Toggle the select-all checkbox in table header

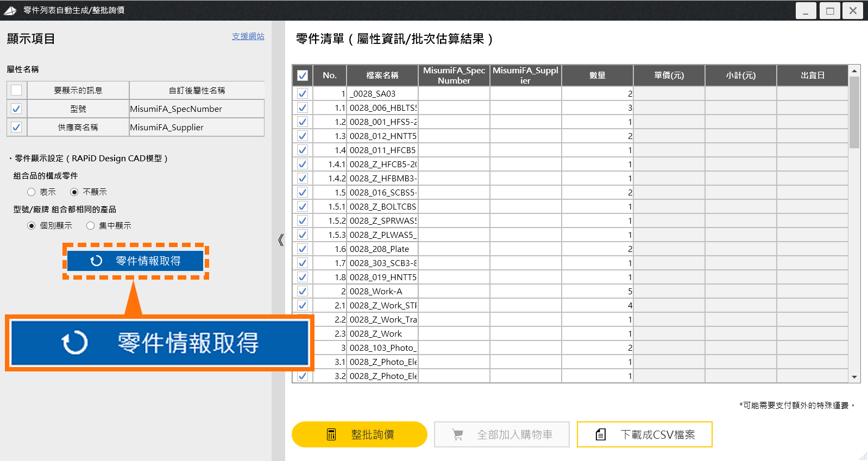pyautogui.click(x=303, y=75)
